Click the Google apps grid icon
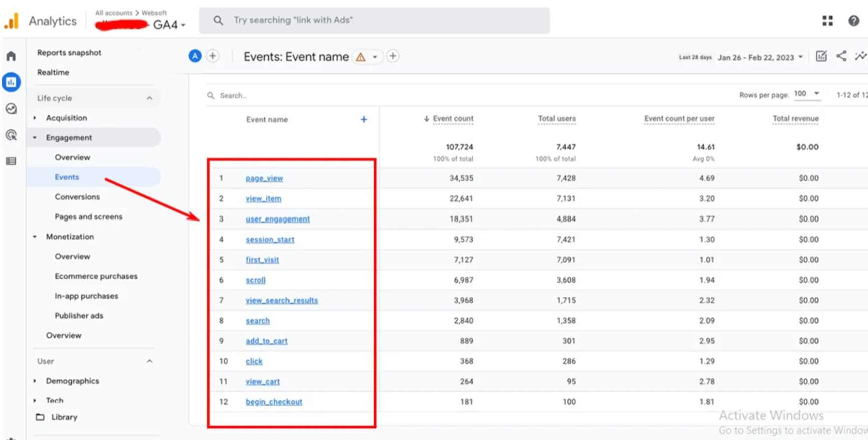This screenshot has width=868, height=440. pyautogui.click(x=827, y=21)
